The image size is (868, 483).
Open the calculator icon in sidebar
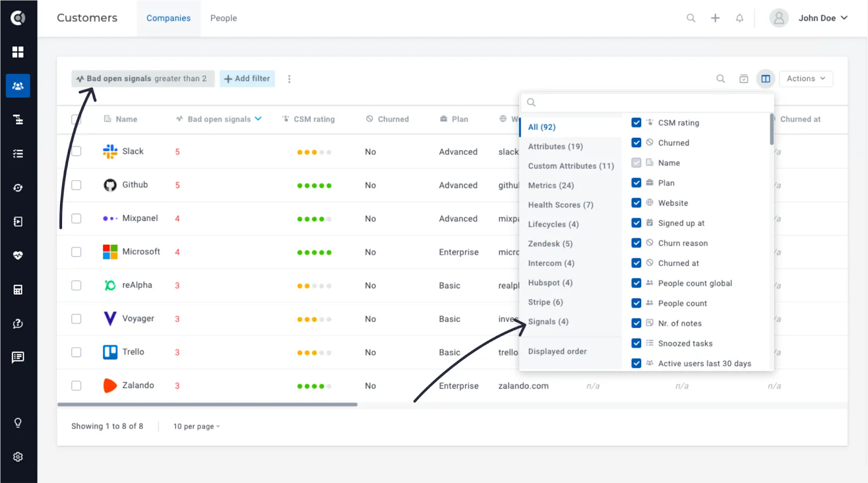pos(18,289)
